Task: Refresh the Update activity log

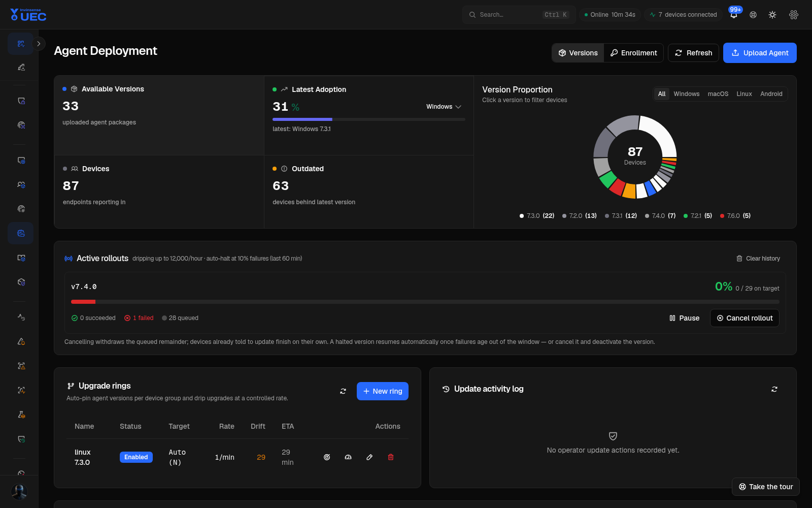Action: tap(774, 389)
